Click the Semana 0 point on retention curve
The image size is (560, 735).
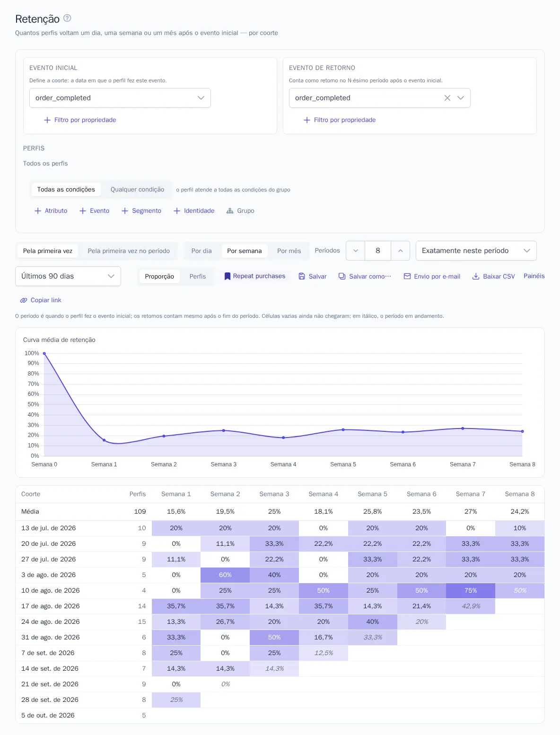[44, 353]
